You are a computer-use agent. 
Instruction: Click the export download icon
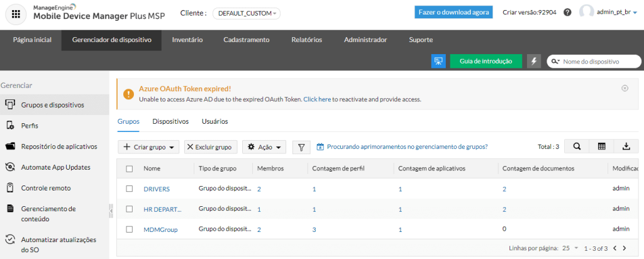[x=626, y=146]
